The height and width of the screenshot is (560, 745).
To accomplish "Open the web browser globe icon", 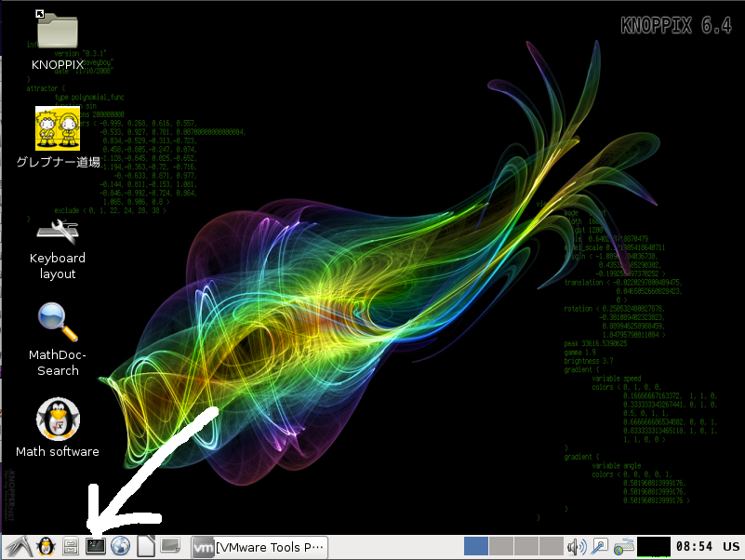I will (x=121, y=546).
